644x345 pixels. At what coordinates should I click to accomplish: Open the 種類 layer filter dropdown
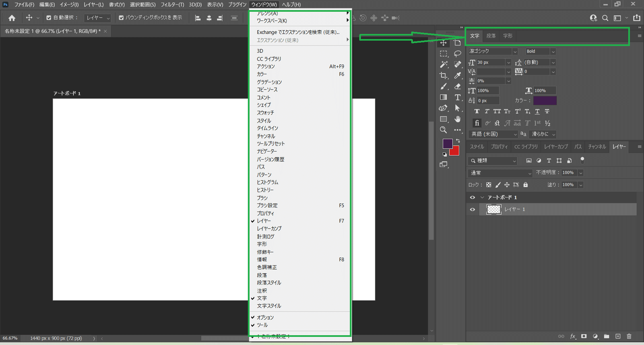[x=493, y=160]
